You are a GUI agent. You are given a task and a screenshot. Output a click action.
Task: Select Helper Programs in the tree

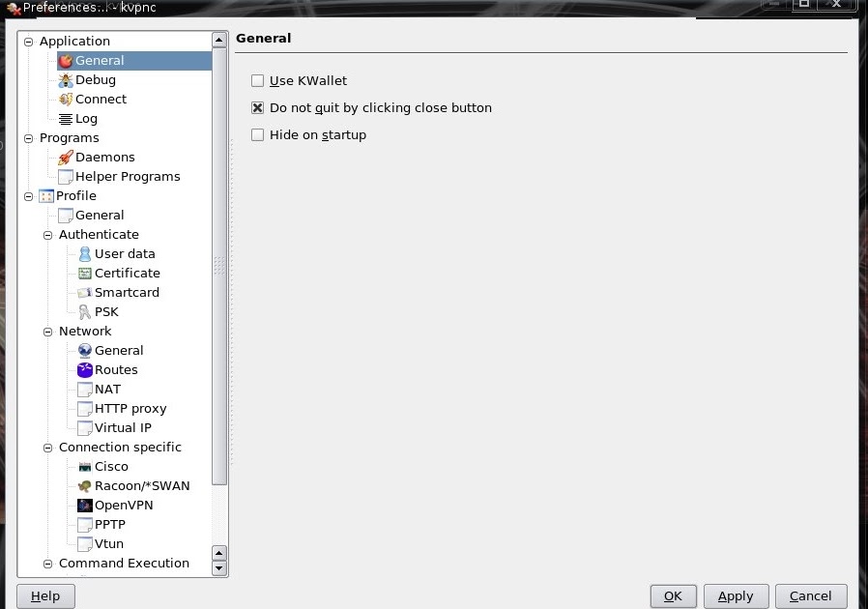[128, 177]
